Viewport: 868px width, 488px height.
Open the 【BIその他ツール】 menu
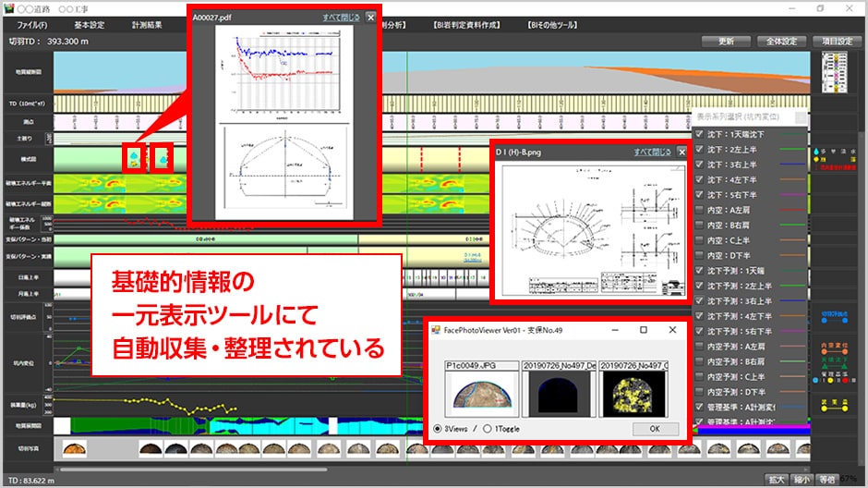pyautogui.click(x=552, y=25)
